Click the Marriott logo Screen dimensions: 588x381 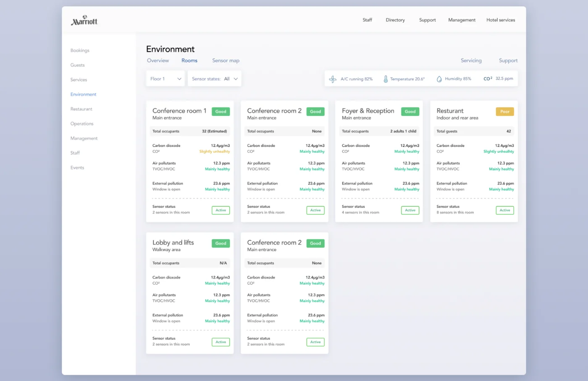point(84,20)
